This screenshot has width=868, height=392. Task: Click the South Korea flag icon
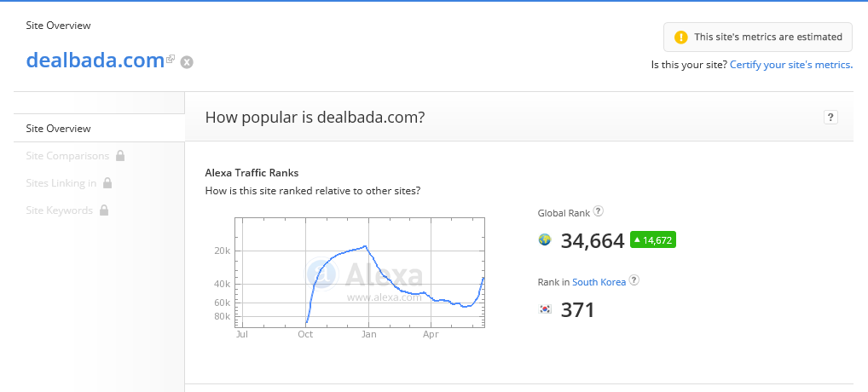pyautogui.click(x=545, y=309)
